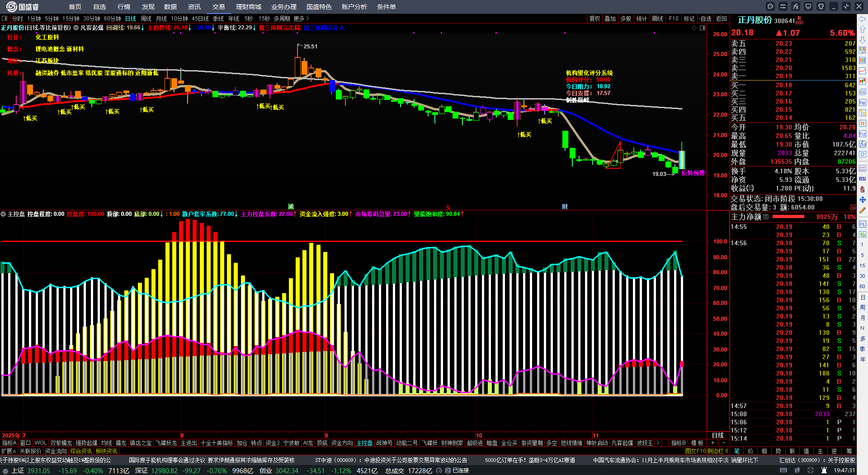Open the 指标B indicator group
Image resolution: width=868 pixels, height=475 pixels.
pos(678,443)
